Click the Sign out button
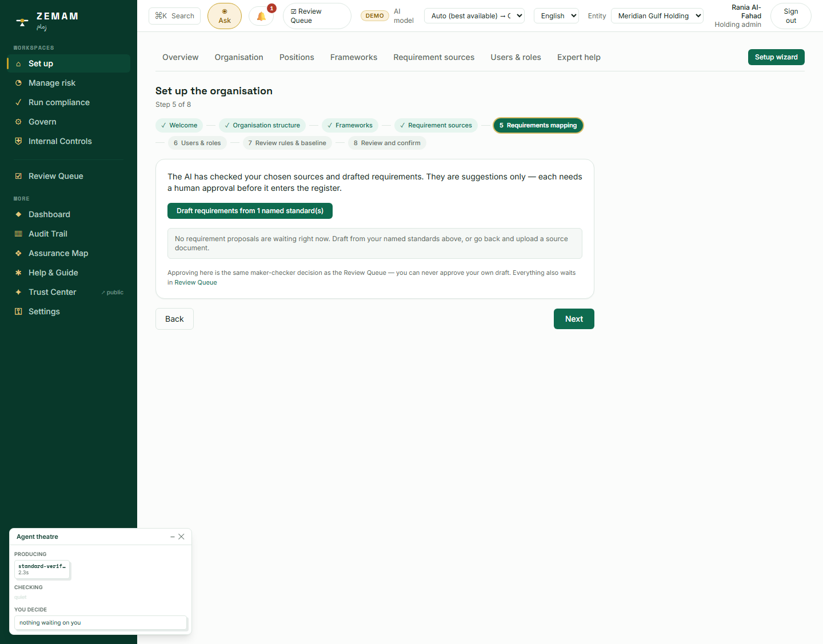Screen dimensions: 823x644 point(791,16)
